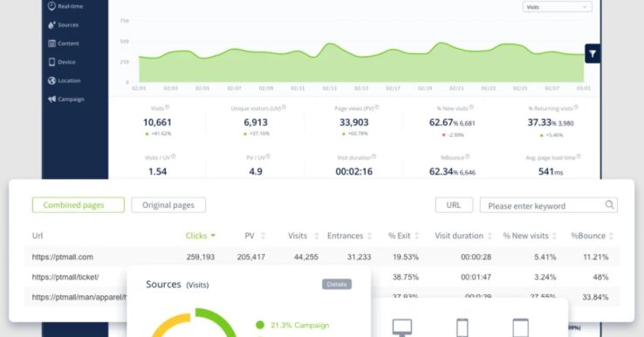This screenshot has width=644, height=337.
Task: Click the 259,193 clicks cell
Action: [201, 257]
